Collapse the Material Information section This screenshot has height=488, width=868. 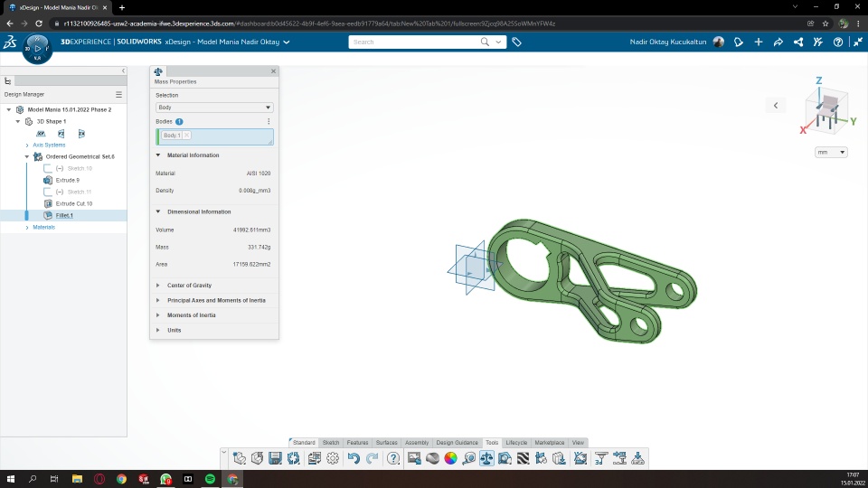[x=157, y=155]
